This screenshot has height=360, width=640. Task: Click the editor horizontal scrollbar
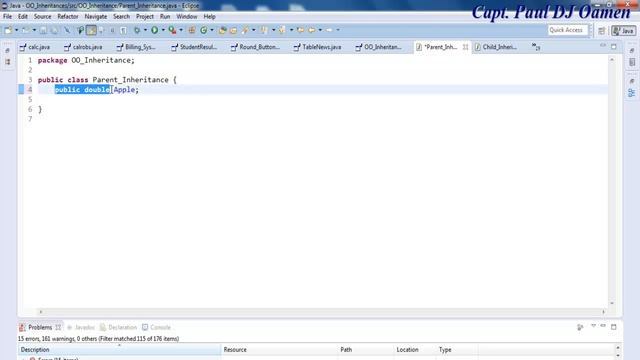(x=322, y=312)
